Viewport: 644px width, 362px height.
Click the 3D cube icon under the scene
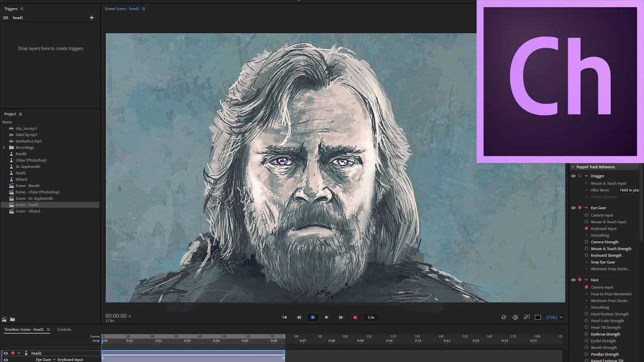coord(515,317)
